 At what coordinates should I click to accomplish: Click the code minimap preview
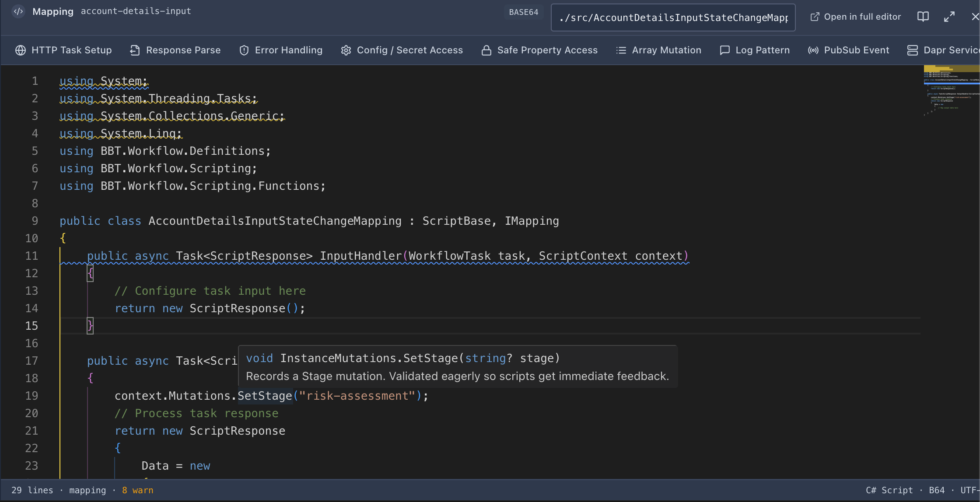pyautogui.click(x=952, y=91)
